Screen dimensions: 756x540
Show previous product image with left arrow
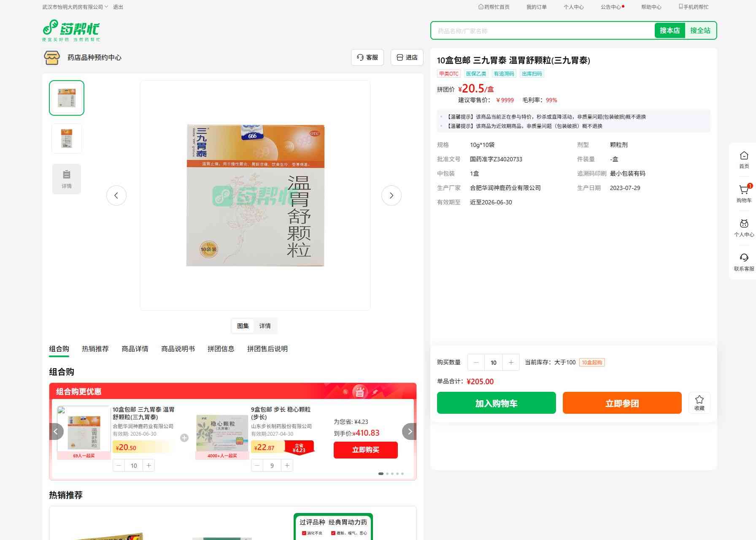pos(116,195)
